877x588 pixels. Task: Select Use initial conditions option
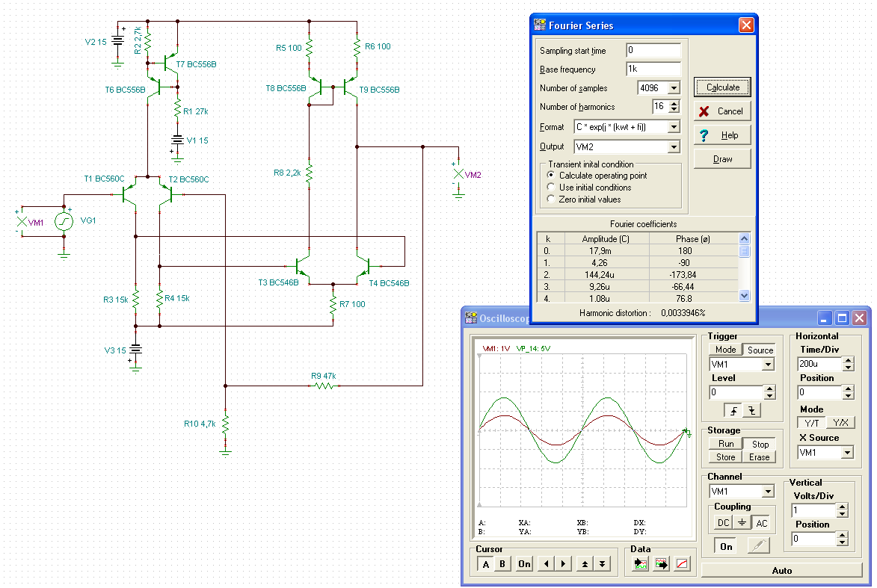[551, 188]
